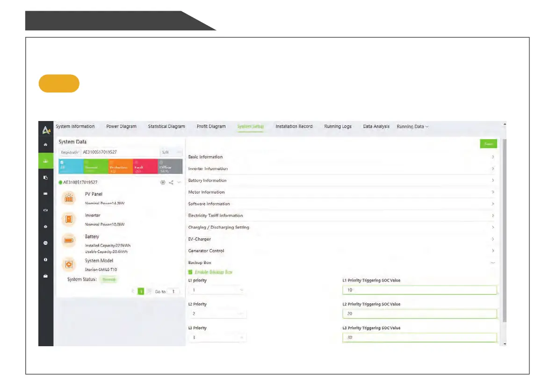Expand chevron beside AE3100517019527 entry

pyautogui.click(x=179, y=182)
